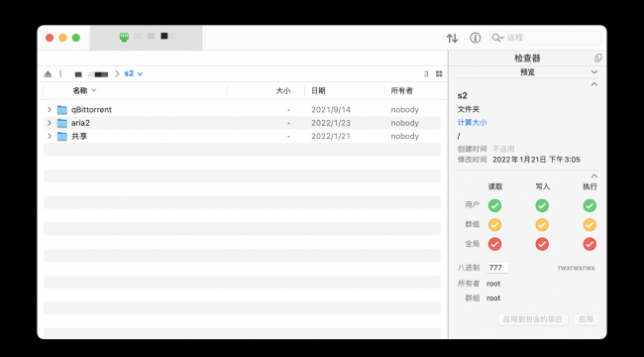Click the 检查器 panel title
Viewport: 644px width, 357px height.
click(x=527, y=59)
